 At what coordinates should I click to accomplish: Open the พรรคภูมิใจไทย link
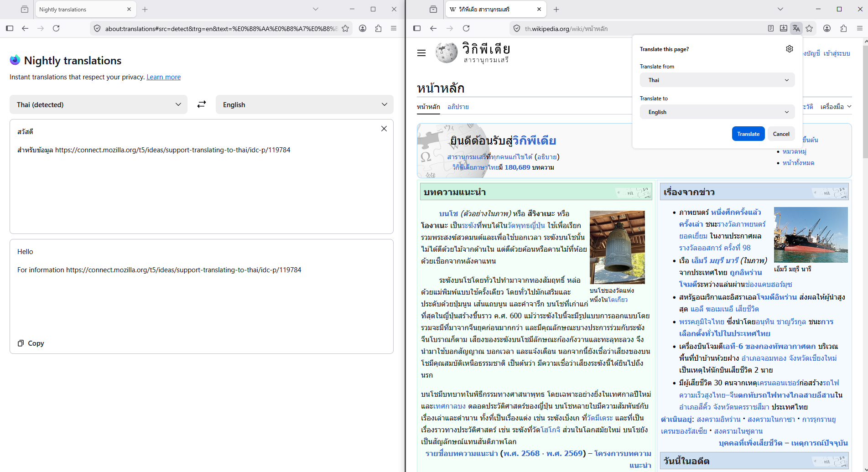[702, 322]
